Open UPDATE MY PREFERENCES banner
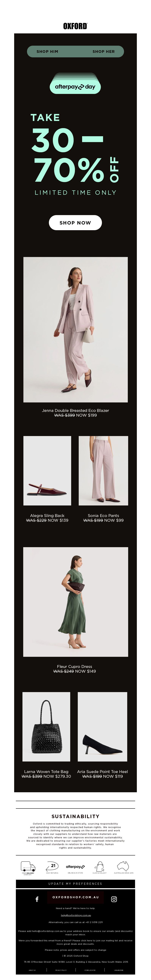 [75, 884]
